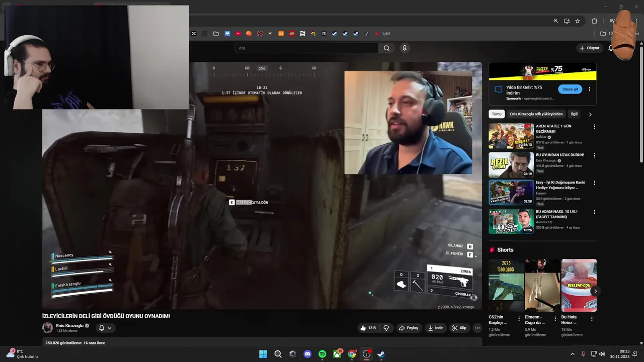Open the Windows Start menu
The height and width of the screenshot is (362, 644).
(x=263, y=354)
